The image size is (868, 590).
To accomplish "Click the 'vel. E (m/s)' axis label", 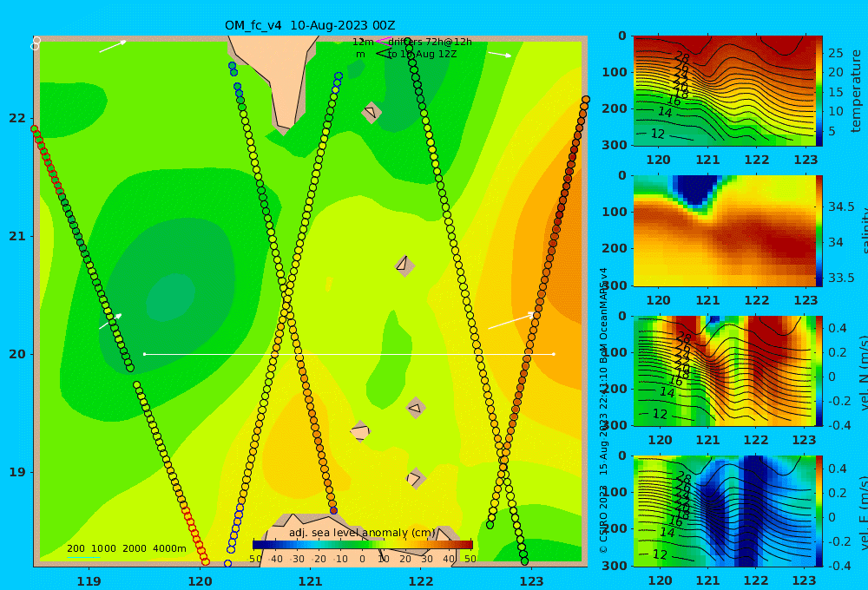I will pyautogui.click(x=864, y=512).
